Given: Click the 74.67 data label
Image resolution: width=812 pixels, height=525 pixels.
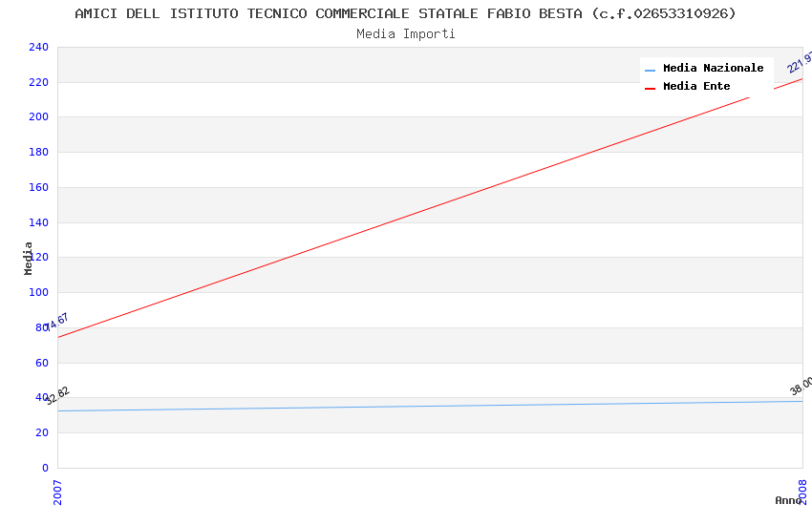Looking at the screenshot, I should click(57, 323).
